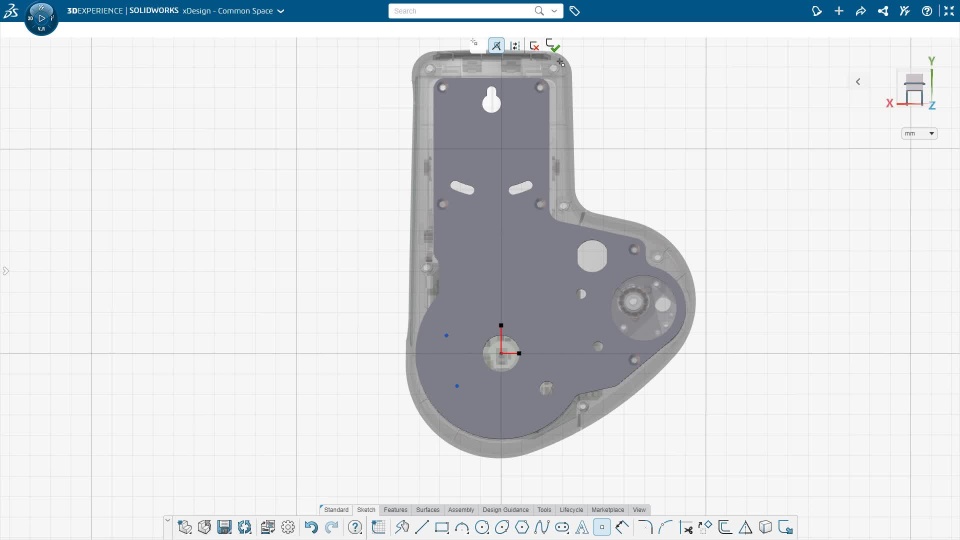Click the Save floppy disk icon
960x540 pixels.
click(x=224, y=527)
